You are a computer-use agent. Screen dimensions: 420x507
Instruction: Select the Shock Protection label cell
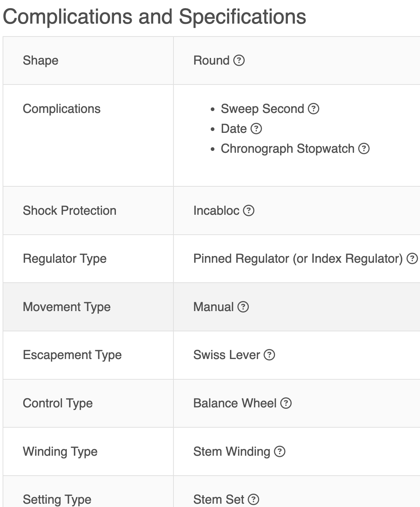click(x=88, y=210)
